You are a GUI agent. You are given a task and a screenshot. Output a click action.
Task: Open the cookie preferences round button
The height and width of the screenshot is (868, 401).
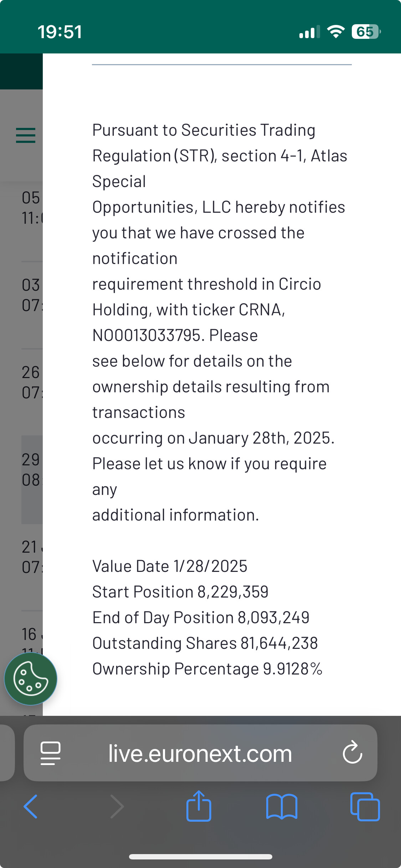pos(31,678)
